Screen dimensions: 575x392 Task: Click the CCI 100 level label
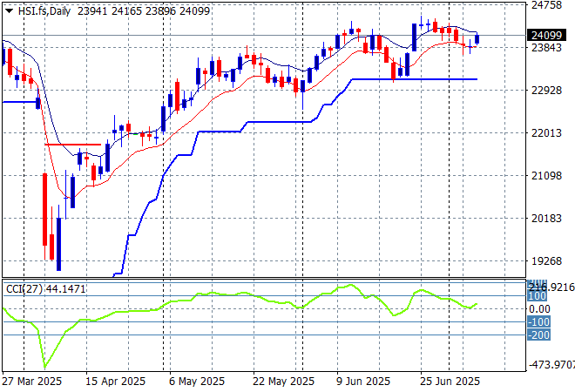pyautogui.click(x=538, y=296)
